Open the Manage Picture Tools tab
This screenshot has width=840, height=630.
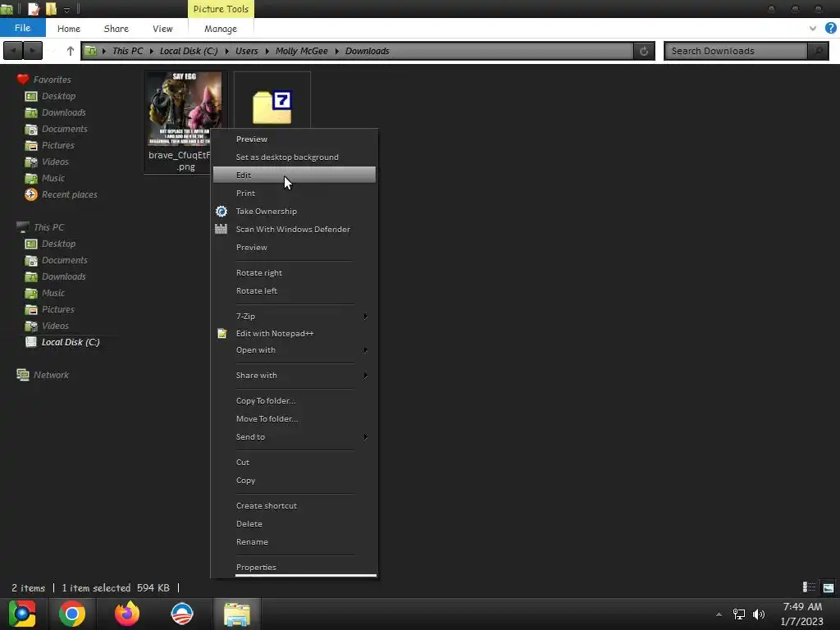(x=220, y=29)
